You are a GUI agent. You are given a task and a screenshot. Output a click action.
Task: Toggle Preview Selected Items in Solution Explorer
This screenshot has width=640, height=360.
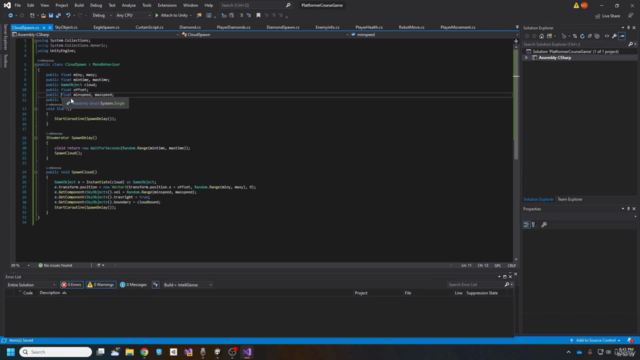622,36
